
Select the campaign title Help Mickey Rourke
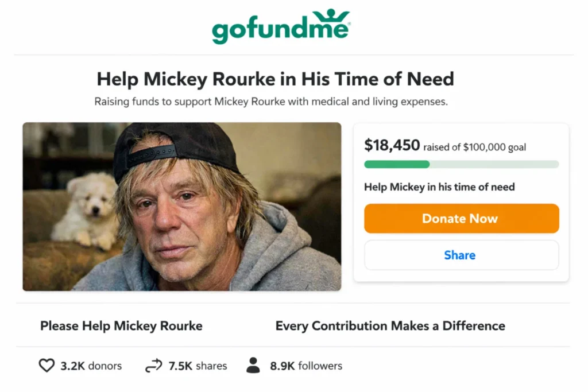tap(275, 79)
